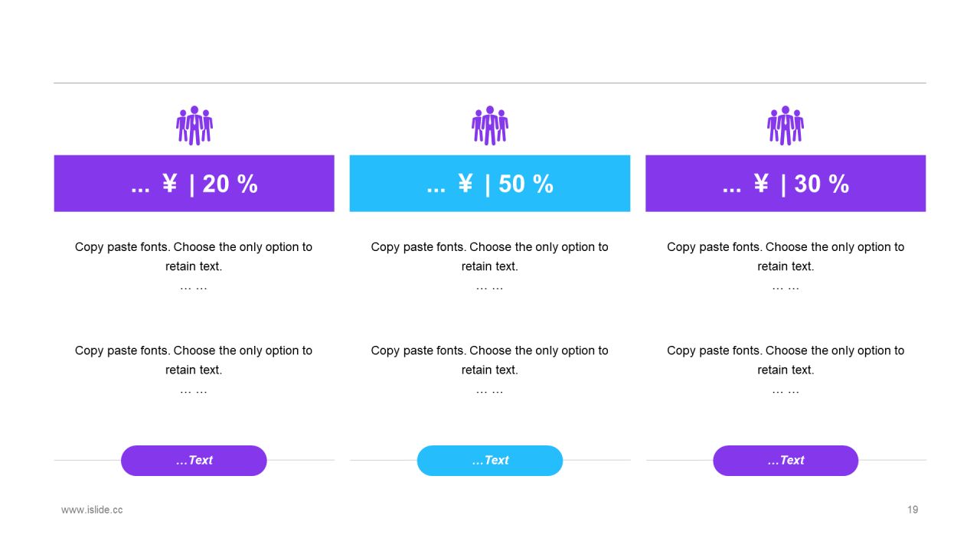Image resolution: width=980 pixels, height=551 pixels.
Task: Select the purple '... ¥ | 30 %' banner
Action: [786, 184]
